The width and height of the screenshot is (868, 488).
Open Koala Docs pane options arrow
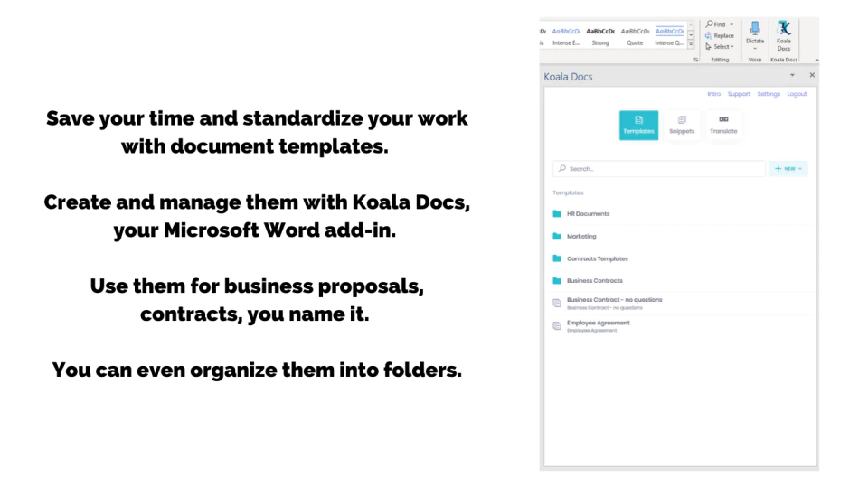point(792,75)
